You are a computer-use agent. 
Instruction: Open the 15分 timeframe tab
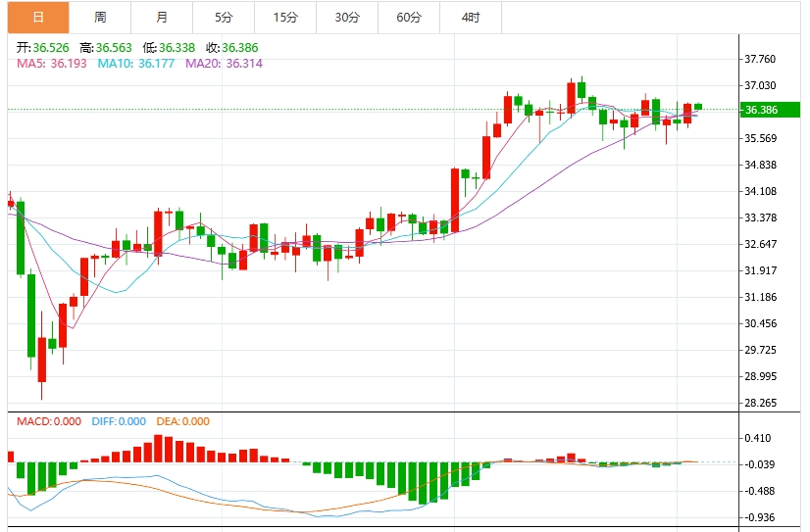(285, 18)
